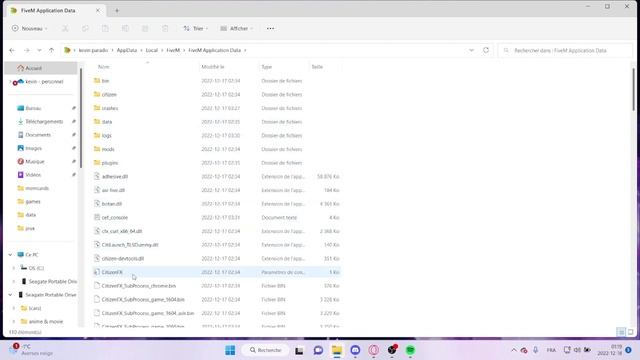Viewport: 640px width, 360px height.
Task: Switch to large icons view layout
Action: pyautogui.click(x=630, y=332)
